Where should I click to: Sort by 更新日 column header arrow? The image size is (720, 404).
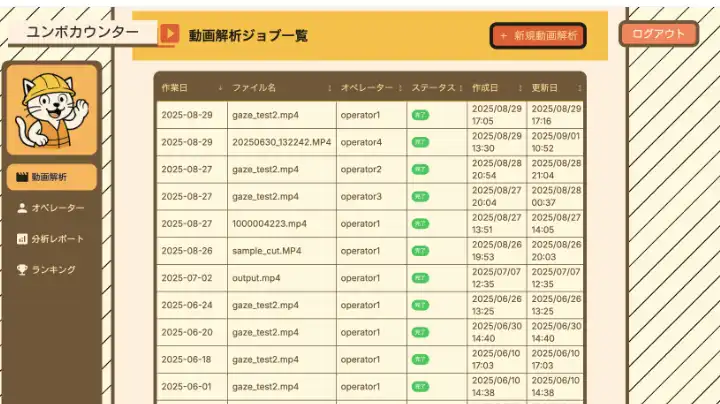coord(579,88)
